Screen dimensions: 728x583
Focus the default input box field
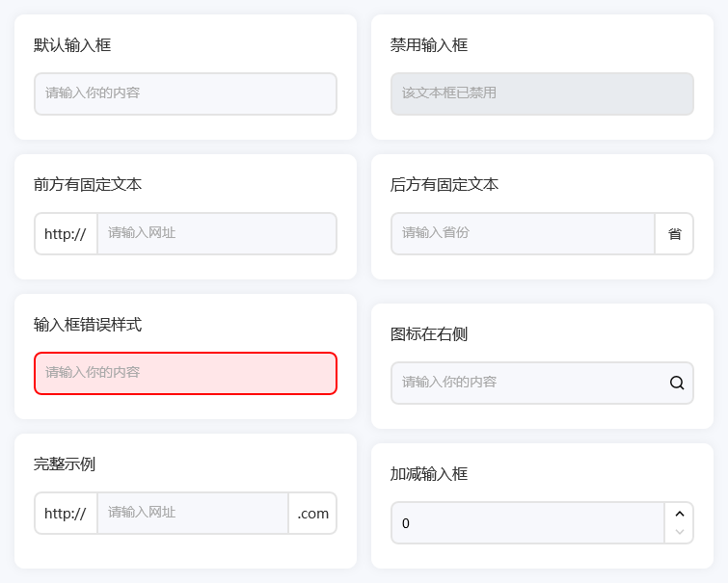coord(185,93)
